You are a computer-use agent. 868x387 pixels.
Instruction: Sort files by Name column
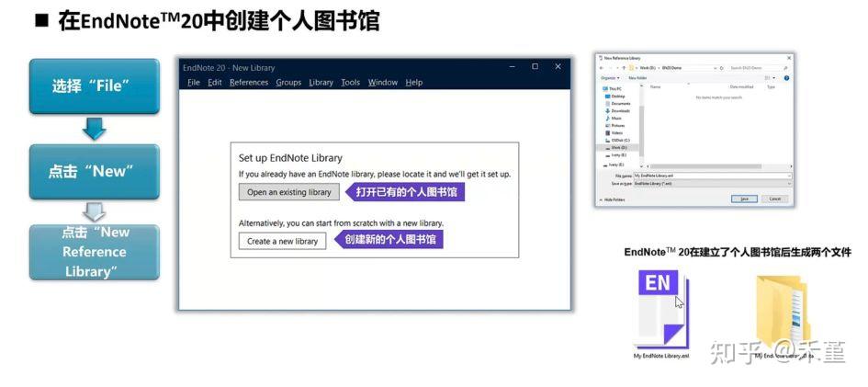coord(656,86)
